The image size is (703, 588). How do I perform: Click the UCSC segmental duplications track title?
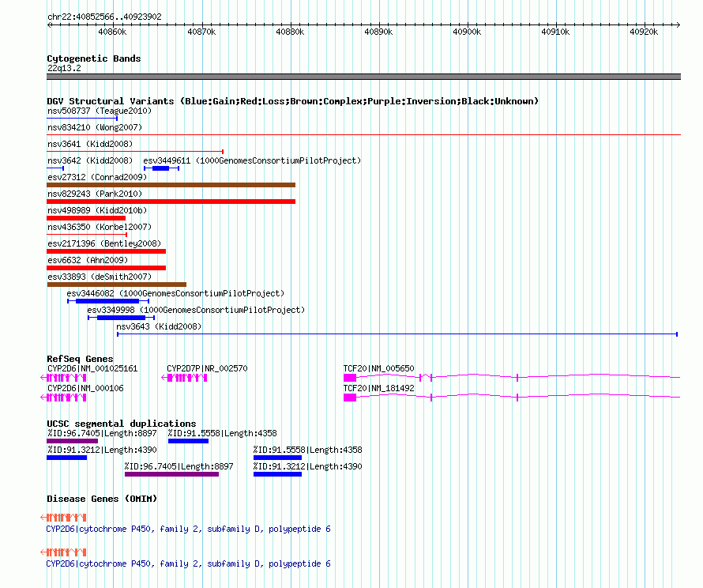point(122,424)
